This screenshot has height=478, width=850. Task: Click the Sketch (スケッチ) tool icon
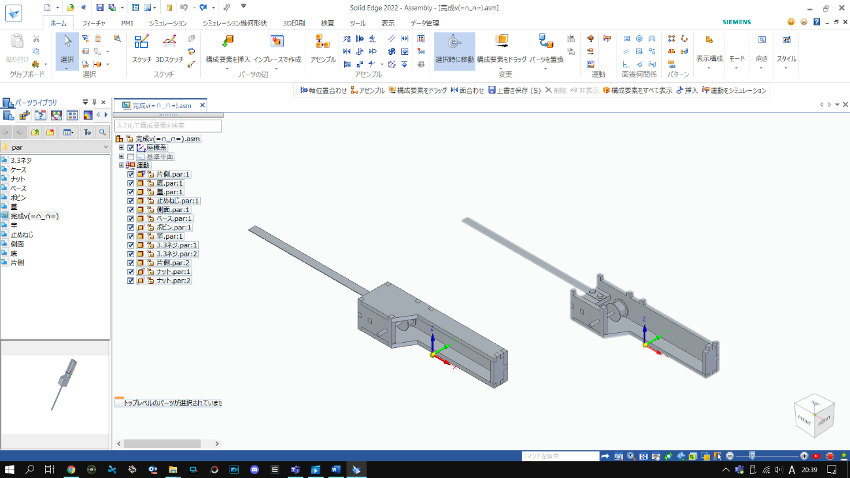point(141,42)
